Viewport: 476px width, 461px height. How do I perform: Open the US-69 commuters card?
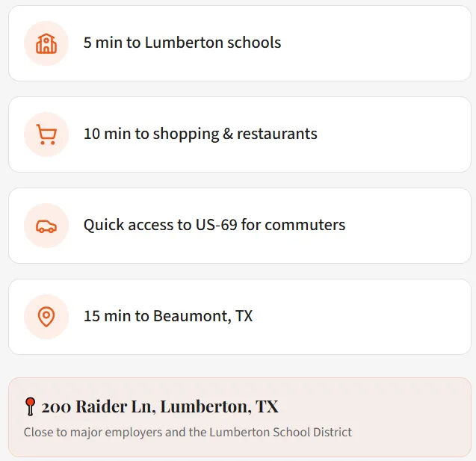pos(240,226)
